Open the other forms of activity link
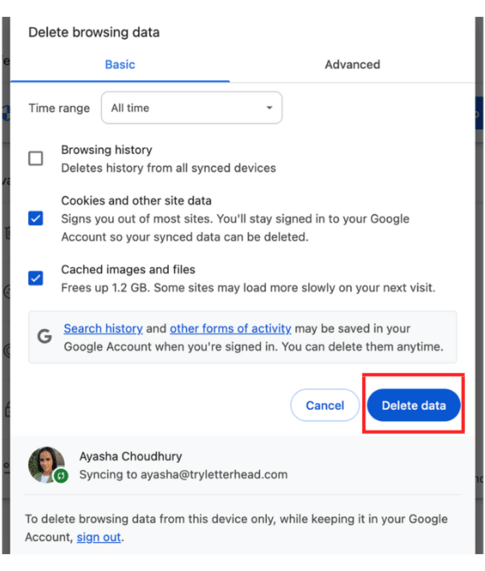 (x=230, y=328)
